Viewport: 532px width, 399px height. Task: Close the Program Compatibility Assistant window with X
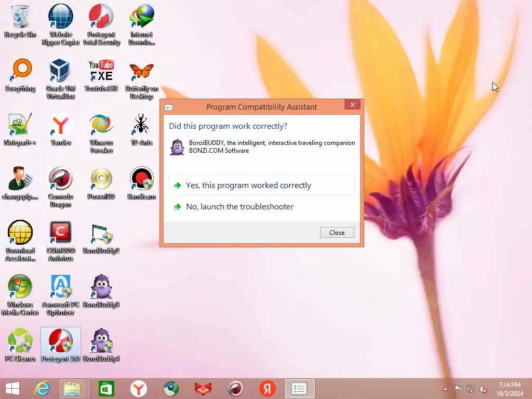tap(353, 105)
